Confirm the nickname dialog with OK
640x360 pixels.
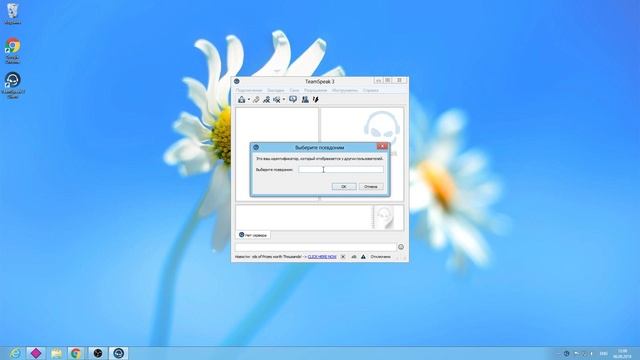(x=344, y=187)
